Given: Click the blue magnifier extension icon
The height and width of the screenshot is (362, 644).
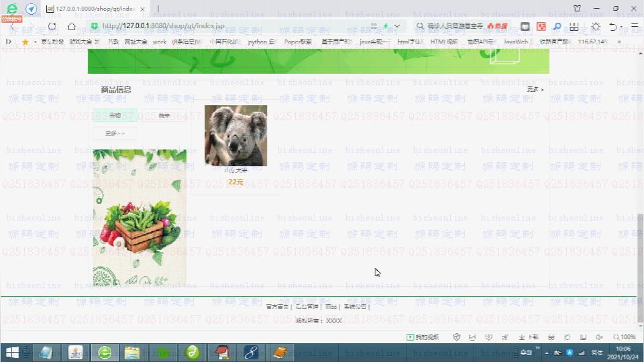Looking at the screenshot, I should [557, 26].
